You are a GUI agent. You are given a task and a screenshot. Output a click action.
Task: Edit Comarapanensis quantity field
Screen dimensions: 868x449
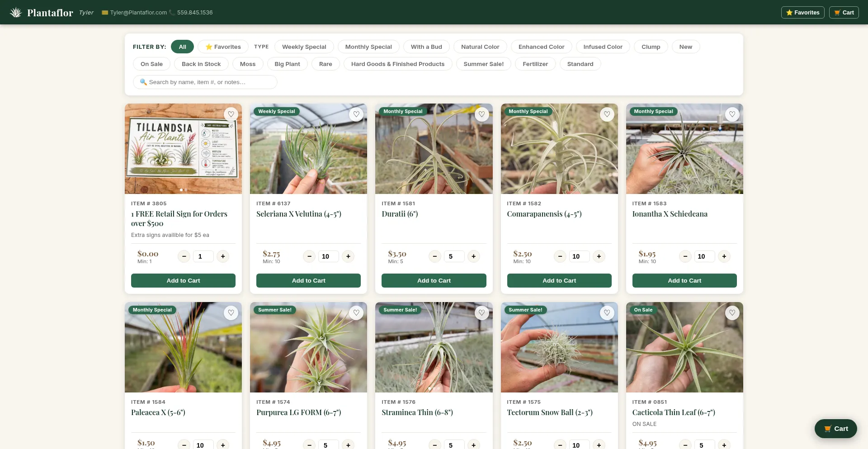(579, 256)
